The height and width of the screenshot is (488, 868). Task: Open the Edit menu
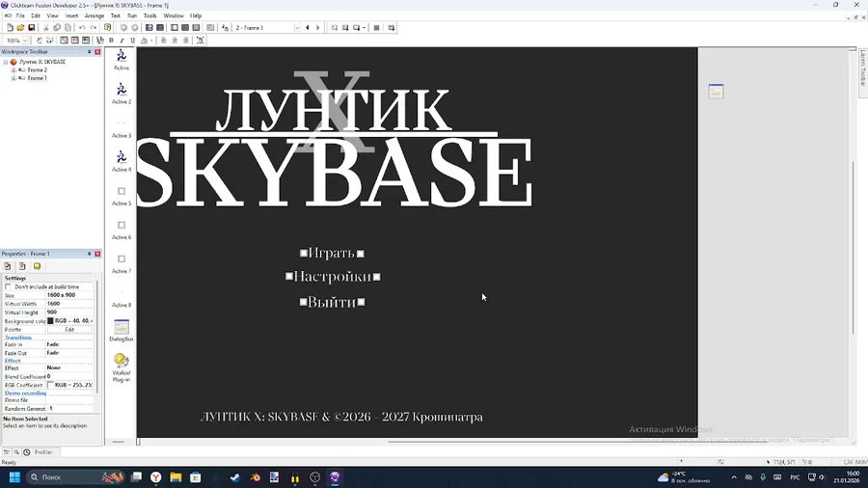[36, 15]
